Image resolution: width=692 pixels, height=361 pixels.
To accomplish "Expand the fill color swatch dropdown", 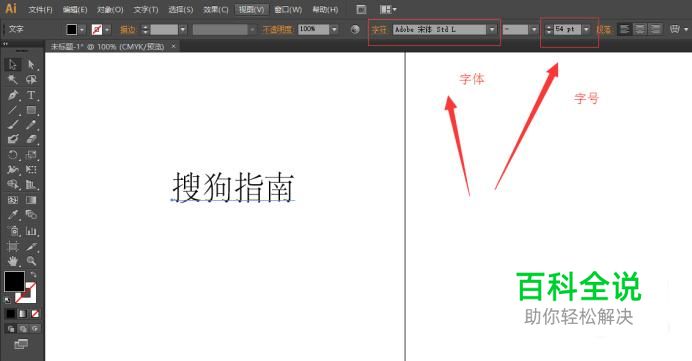I will coord(82,30).
